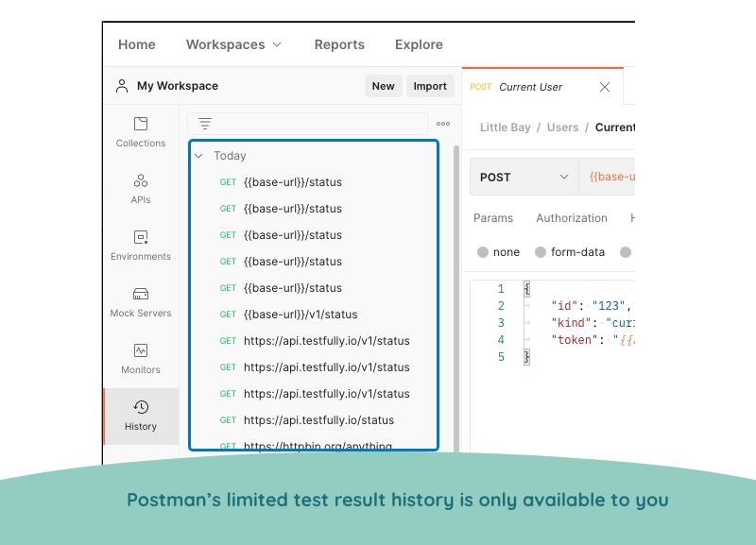Viewport: 756px width, 545px height.
Task: Open the POST method dropdown
Action: [x=524, y=177]
